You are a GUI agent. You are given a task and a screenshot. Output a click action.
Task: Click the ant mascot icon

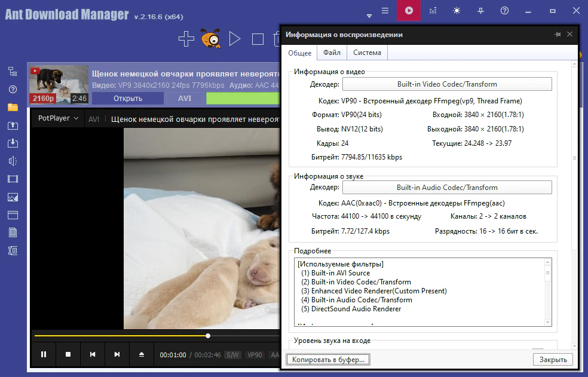pyautogui.click(x=210, y=39)
